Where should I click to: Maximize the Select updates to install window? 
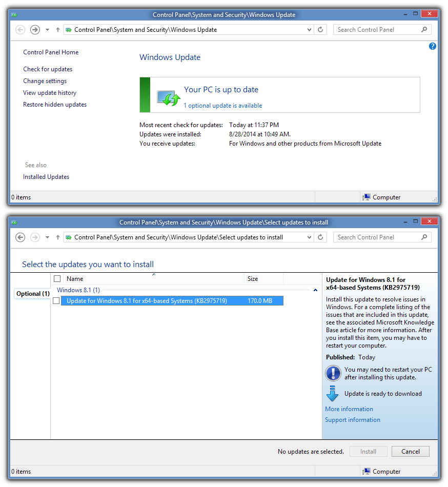click(415, 221)
